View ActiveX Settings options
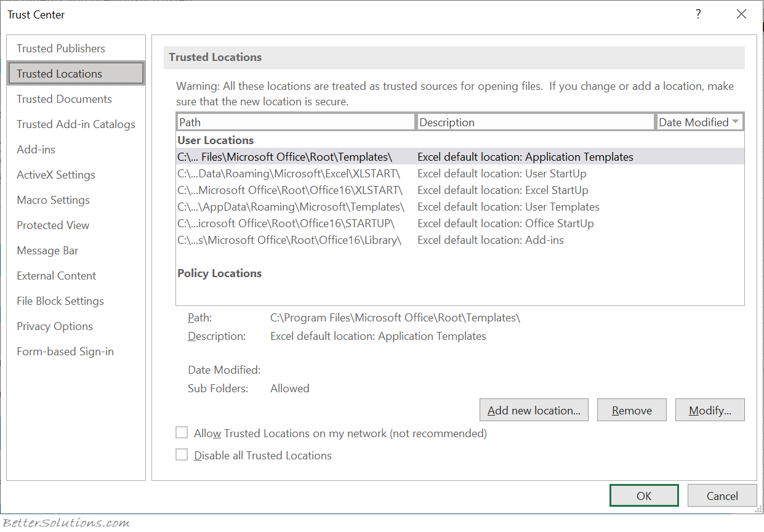Viewport: 764px width, 532px height. click(56, 174)
